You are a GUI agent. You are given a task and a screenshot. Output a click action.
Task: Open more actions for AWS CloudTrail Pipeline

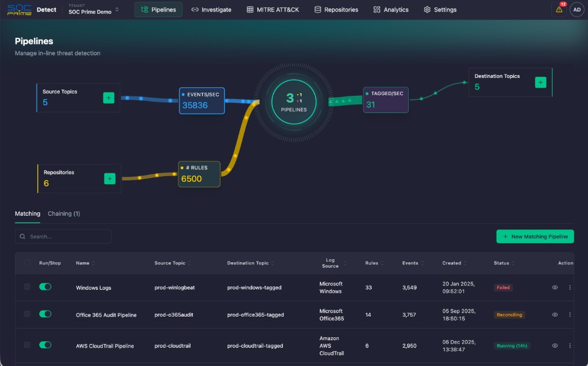click(x=570, y=345)
